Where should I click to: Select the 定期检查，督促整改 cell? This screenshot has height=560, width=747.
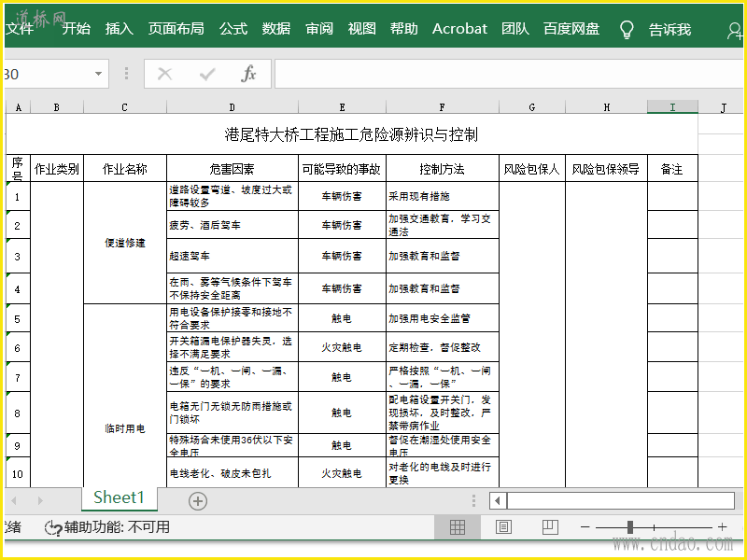pos(443,347)
